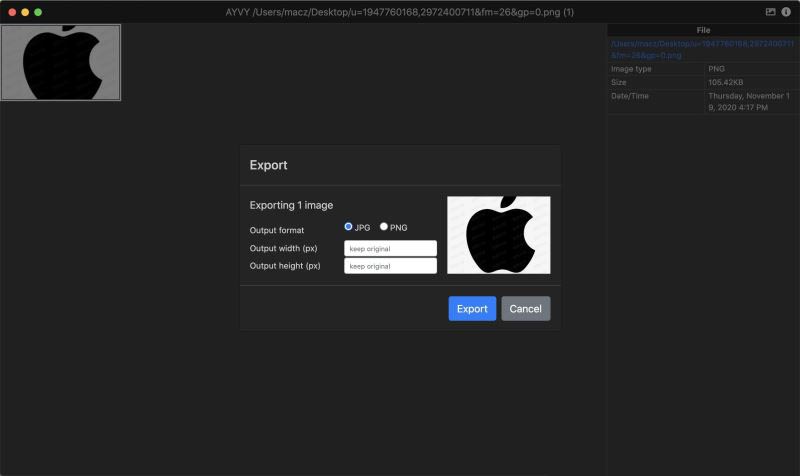Open the file path link in File panel
Screen dimensions: 800x476
(702, 49)
